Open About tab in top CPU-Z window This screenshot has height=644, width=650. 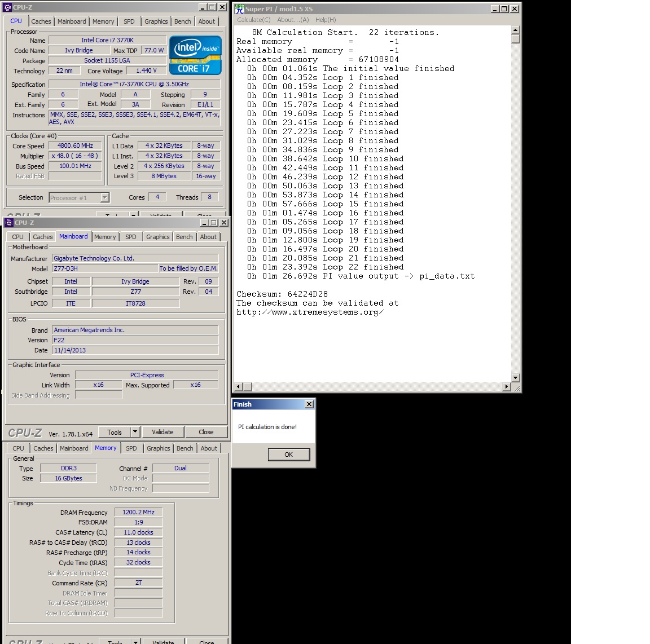(x=207, y=21)
